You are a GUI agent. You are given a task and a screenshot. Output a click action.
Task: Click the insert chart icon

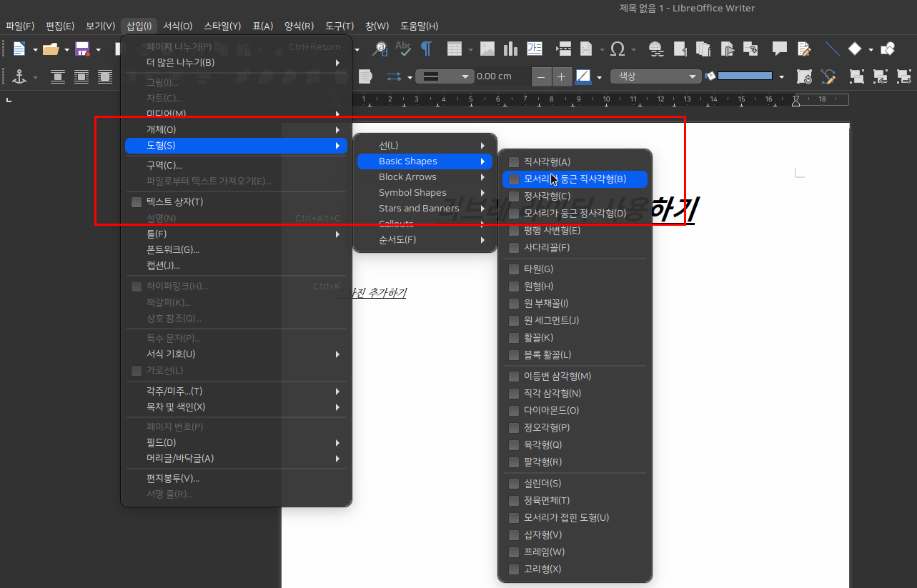click(510, 49)
